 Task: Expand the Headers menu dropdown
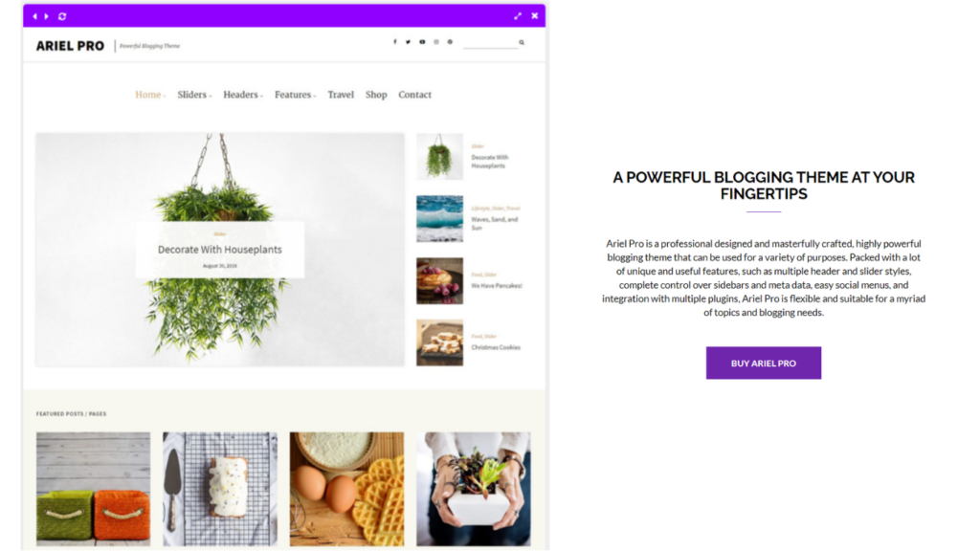click(x=243, y=95)
